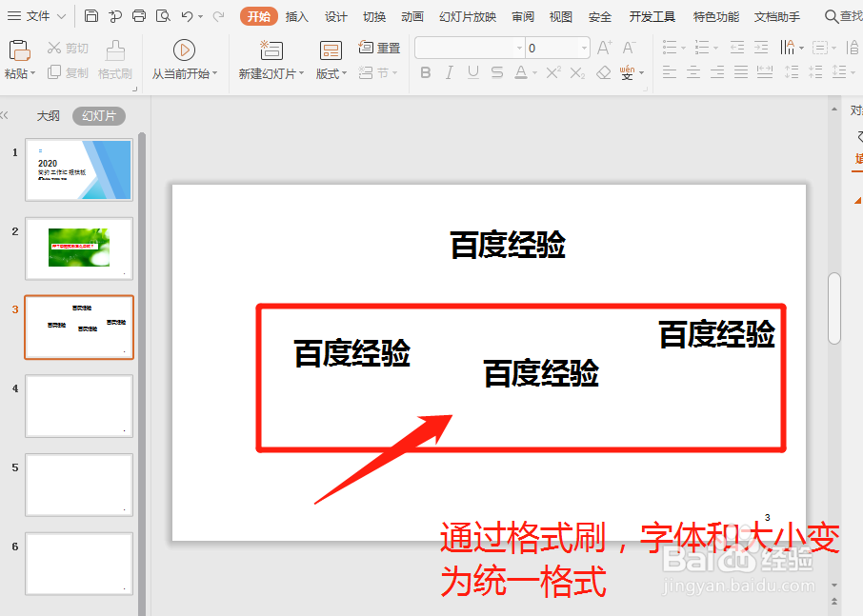Select blank slide 4 thumbnail
Image resolution: width=863 pixels, height=616 pixels.
79,406
